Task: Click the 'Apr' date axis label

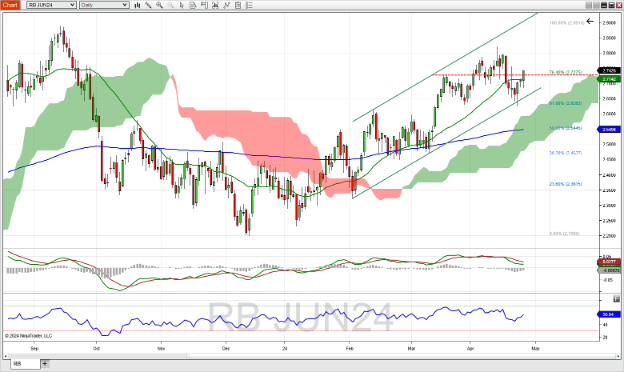Action: tap(470, 348)
